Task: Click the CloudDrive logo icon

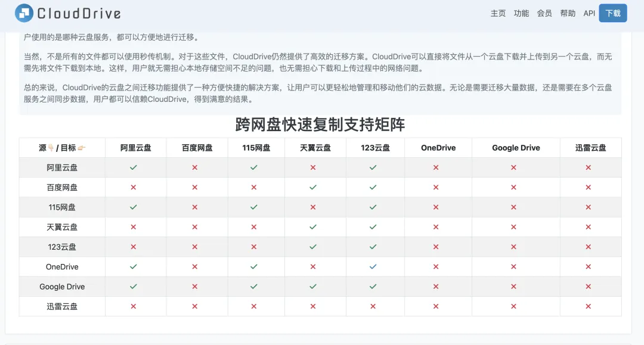Action: pyautogui.click(x=24, y=13)
